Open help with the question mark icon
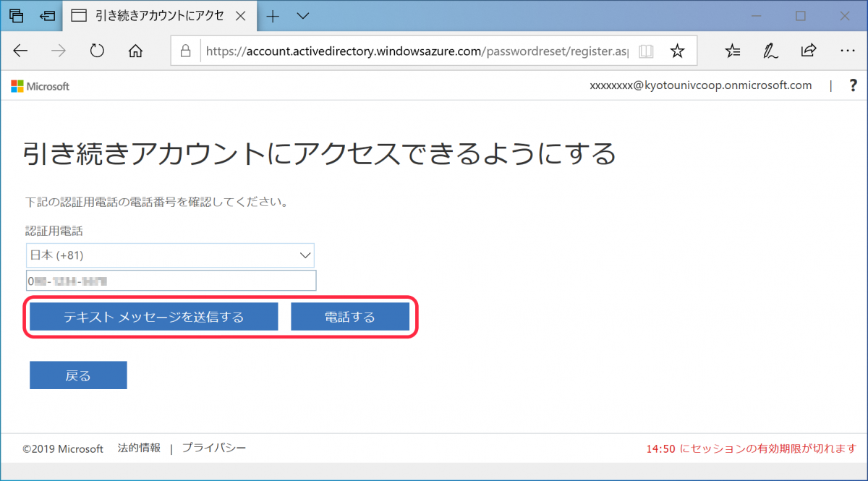Image resolution: width=868 pixels, height=481 pixels. tap(854, 85)
